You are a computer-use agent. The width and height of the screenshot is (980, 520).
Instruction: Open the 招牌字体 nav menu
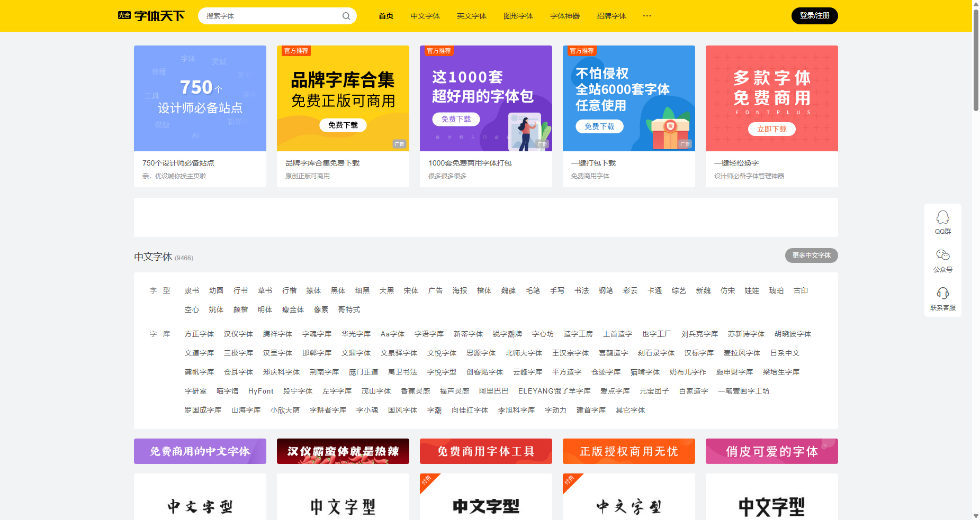(x=612, y=16)
